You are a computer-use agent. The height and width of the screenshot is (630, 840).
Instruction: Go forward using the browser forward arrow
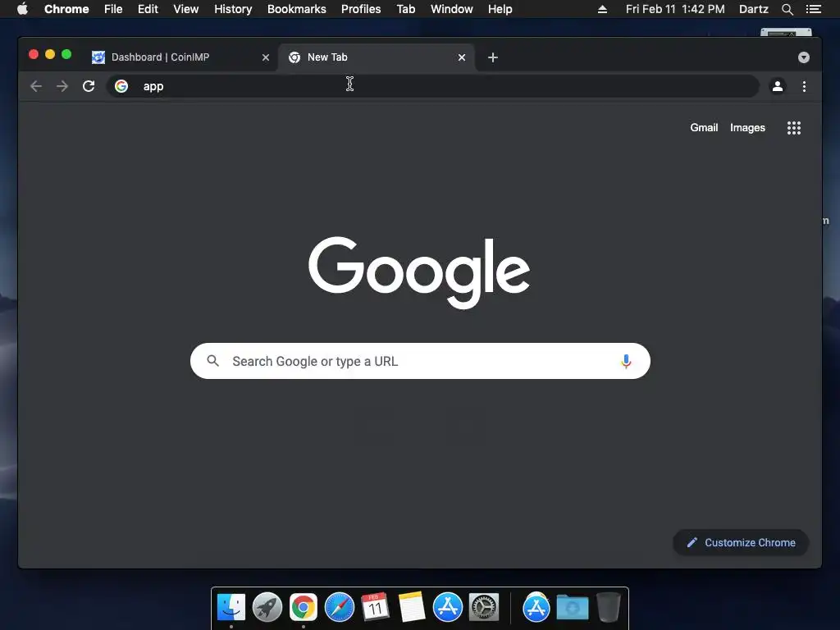click(62, 86)
